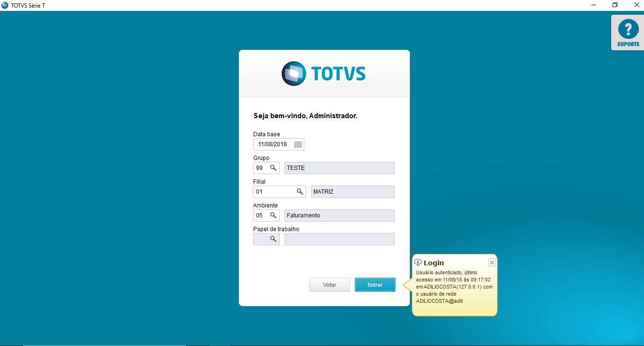Click the Papel de trabalho search icon

pyautogui.click(x=273, y=239)
